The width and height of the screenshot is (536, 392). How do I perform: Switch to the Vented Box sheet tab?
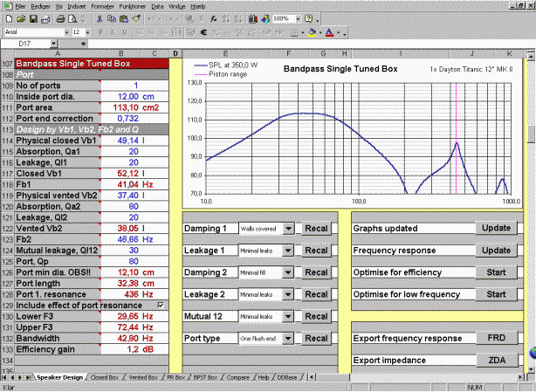[143, 377]
